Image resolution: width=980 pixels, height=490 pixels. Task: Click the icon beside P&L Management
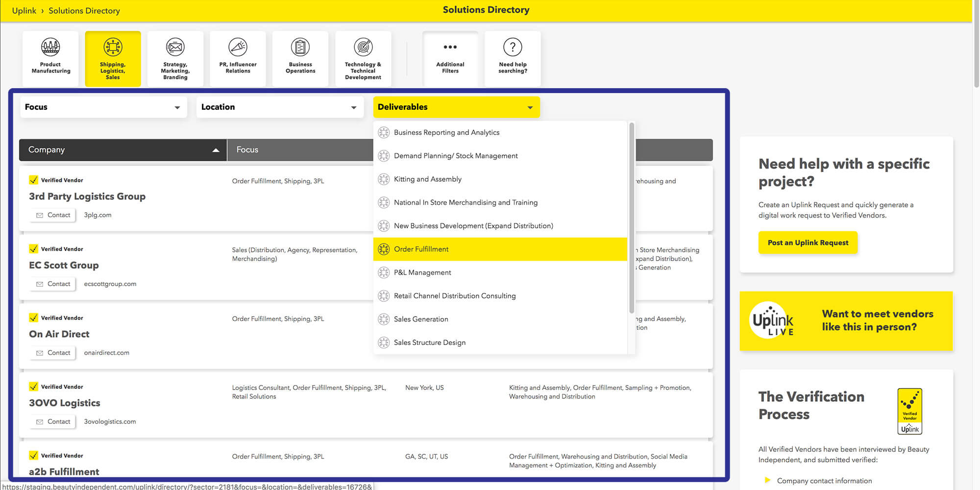coord(384,272)
